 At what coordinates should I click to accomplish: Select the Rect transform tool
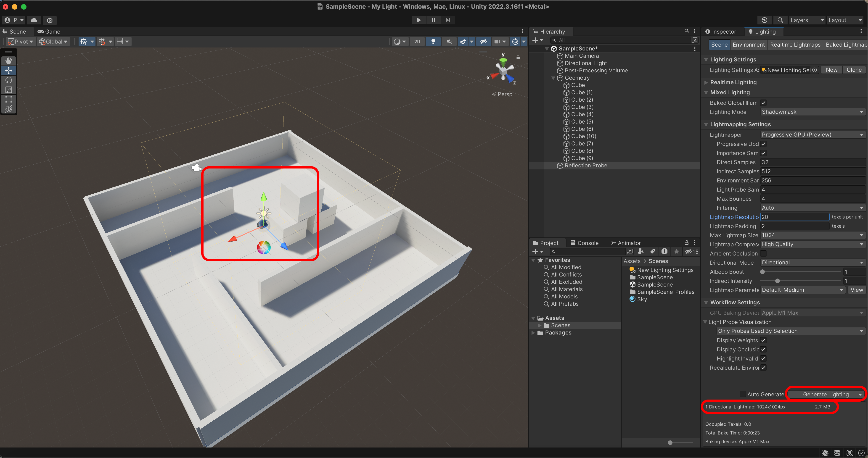coord(9,99)
